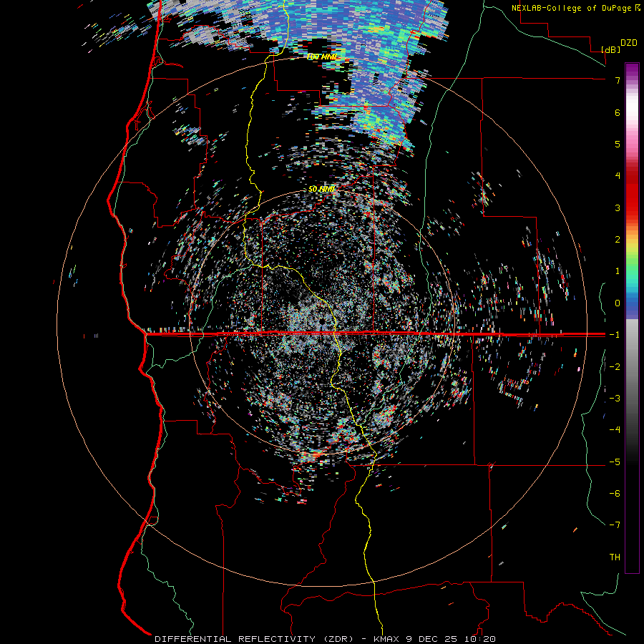Select the -2 dB scale value
The image size is (644, 644).
pos(615,366)
